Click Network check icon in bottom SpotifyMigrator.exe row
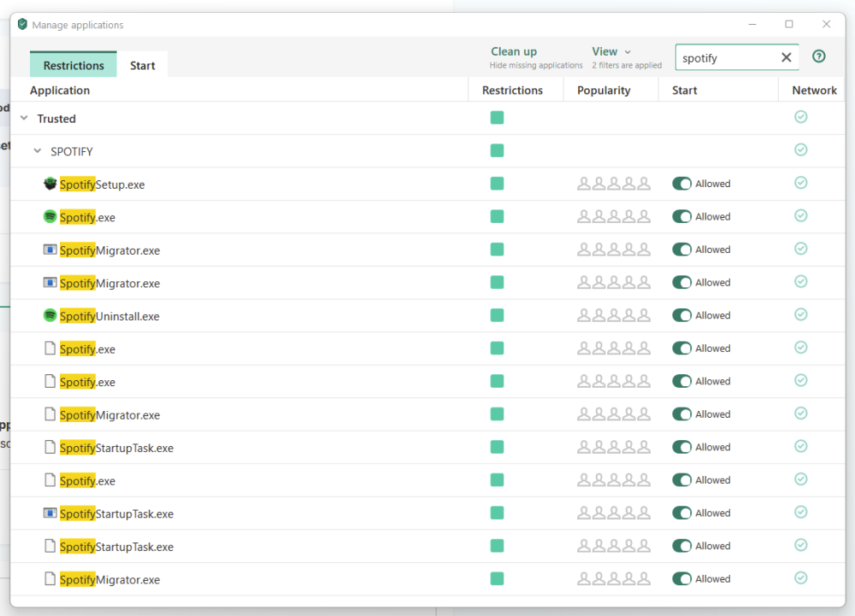Screen dimensions: 855x616 [x=800, y=578]
